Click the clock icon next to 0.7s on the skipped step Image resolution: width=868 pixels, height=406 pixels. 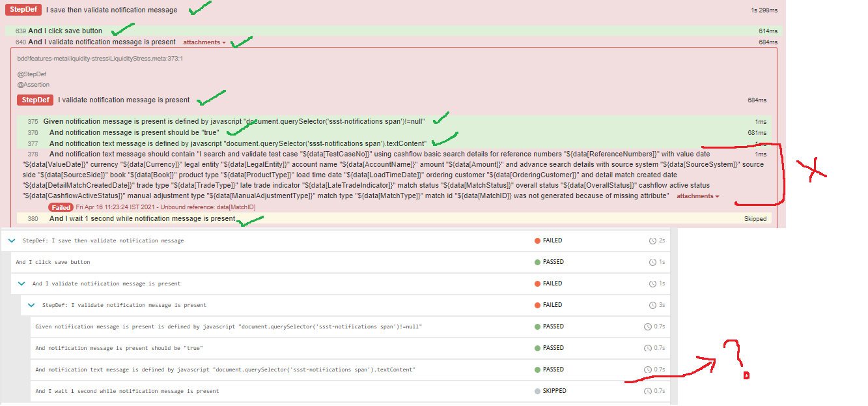coord(647,391)
